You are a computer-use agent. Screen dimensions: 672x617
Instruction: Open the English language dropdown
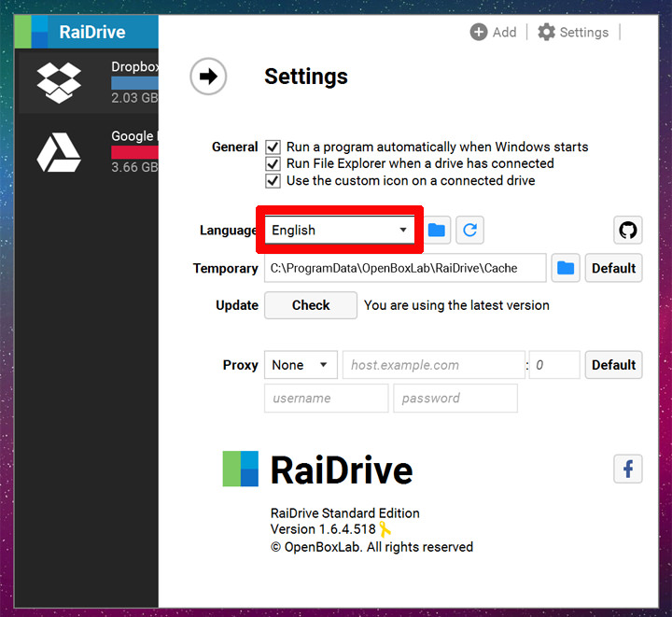[340, 230]
